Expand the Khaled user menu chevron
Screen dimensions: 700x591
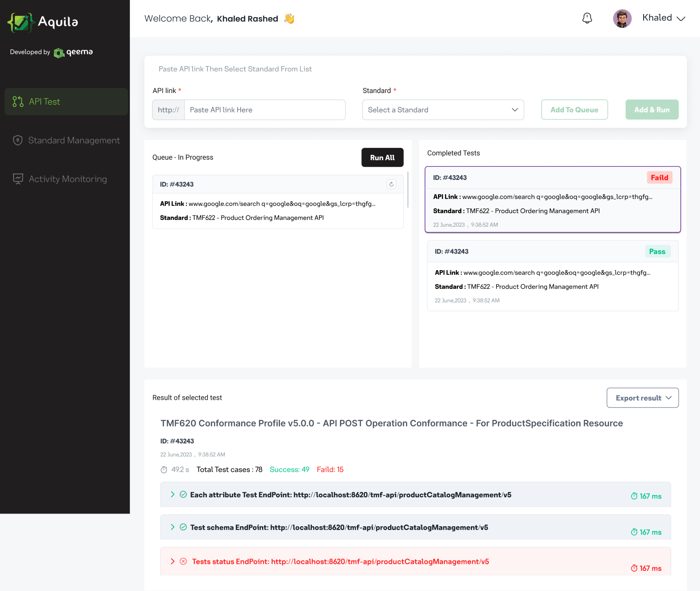tap(681, 18)
